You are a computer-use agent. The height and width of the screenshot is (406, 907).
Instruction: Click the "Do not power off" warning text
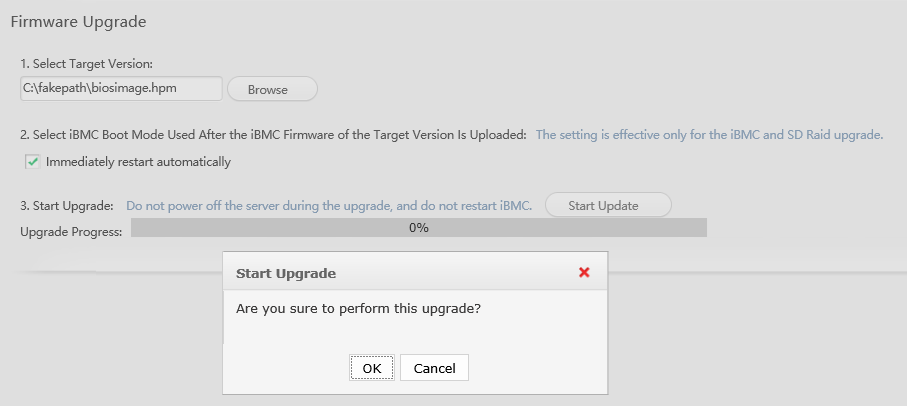pos(329,206)
